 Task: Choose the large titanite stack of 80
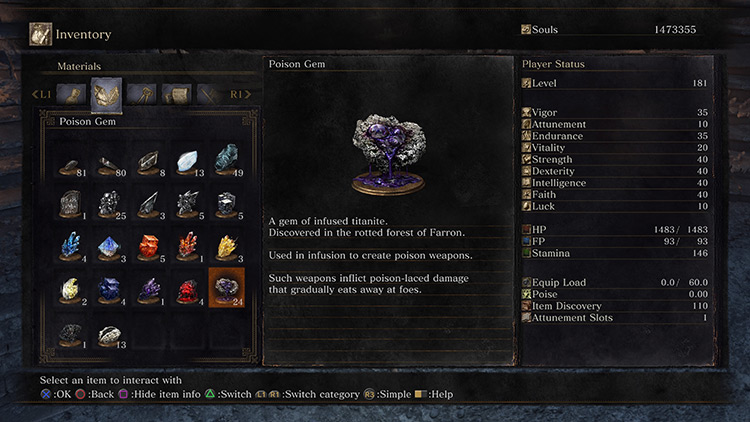[x=110, y=161]
